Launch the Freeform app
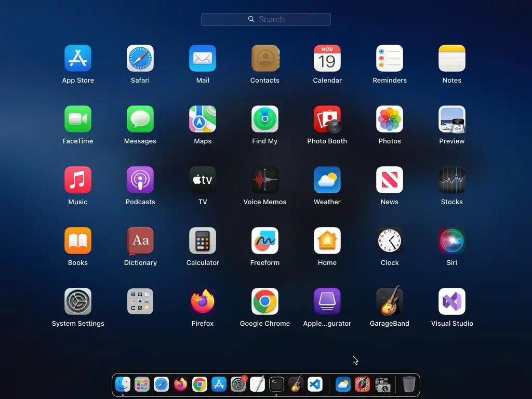Screen dimensions: 532x399 point(265,241)
